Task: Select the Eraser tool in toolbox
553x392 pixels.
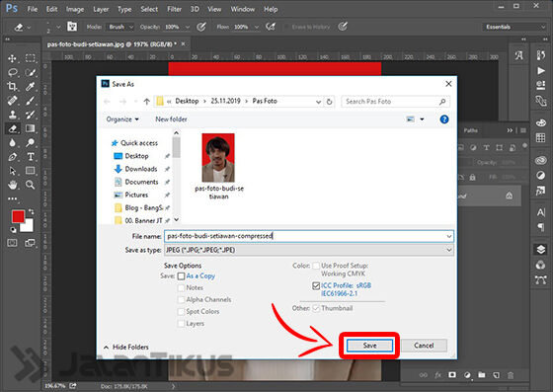Action: [x=12, y=128]
